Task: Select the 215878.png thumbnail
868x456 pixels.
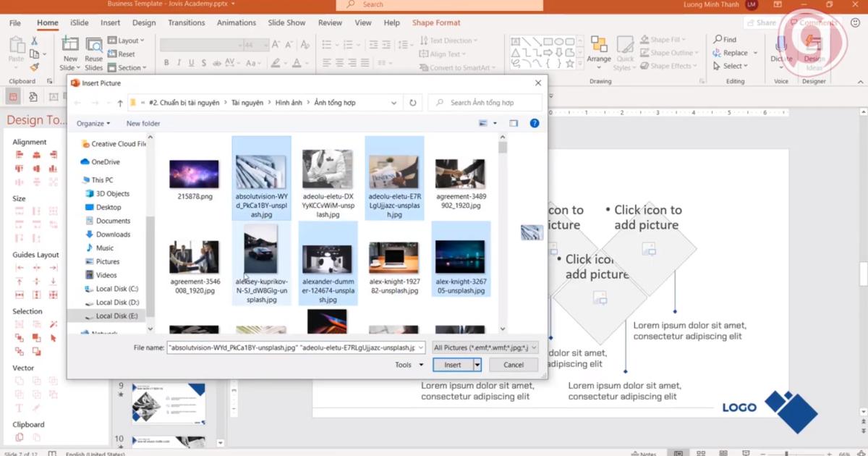Action: [x=194, y=173]
